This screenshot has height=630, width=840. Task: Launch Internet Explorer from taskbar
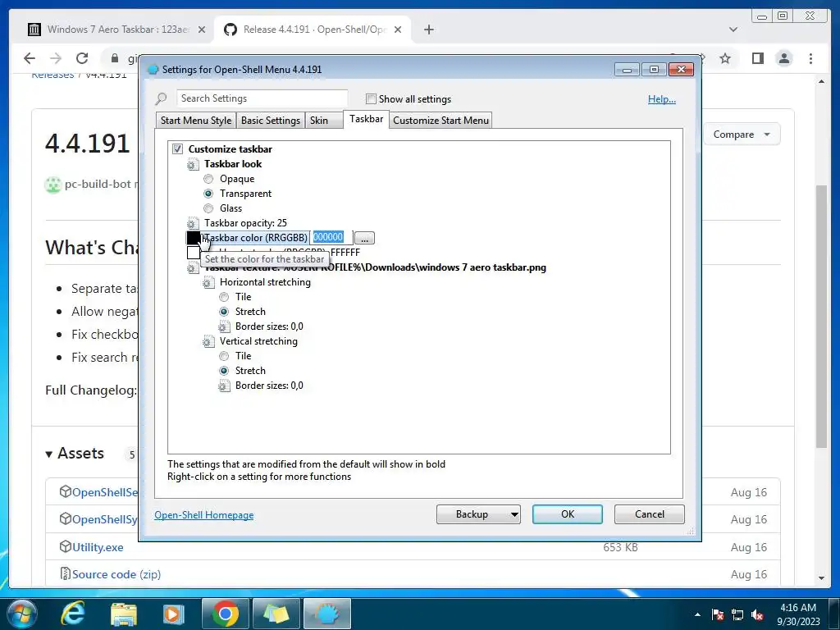point(73,614)
